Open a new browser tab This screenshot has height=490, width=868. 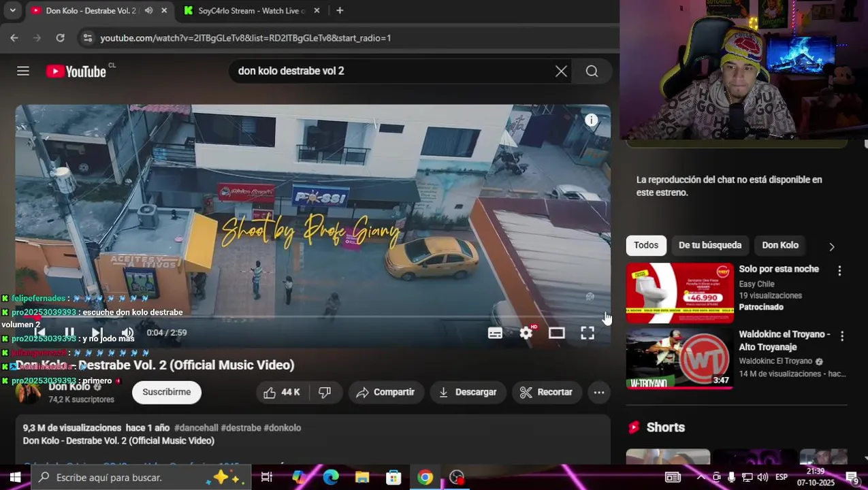(340, 11)
